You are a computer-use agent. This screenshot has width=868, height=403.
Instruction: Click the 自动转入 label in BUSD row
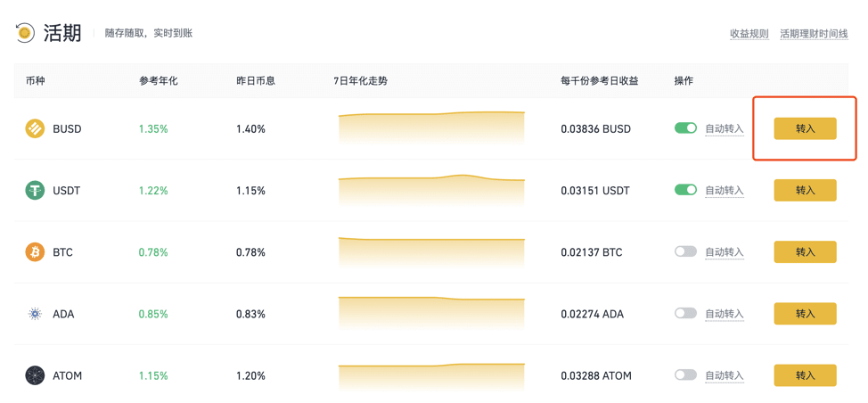tap(724, 129)
